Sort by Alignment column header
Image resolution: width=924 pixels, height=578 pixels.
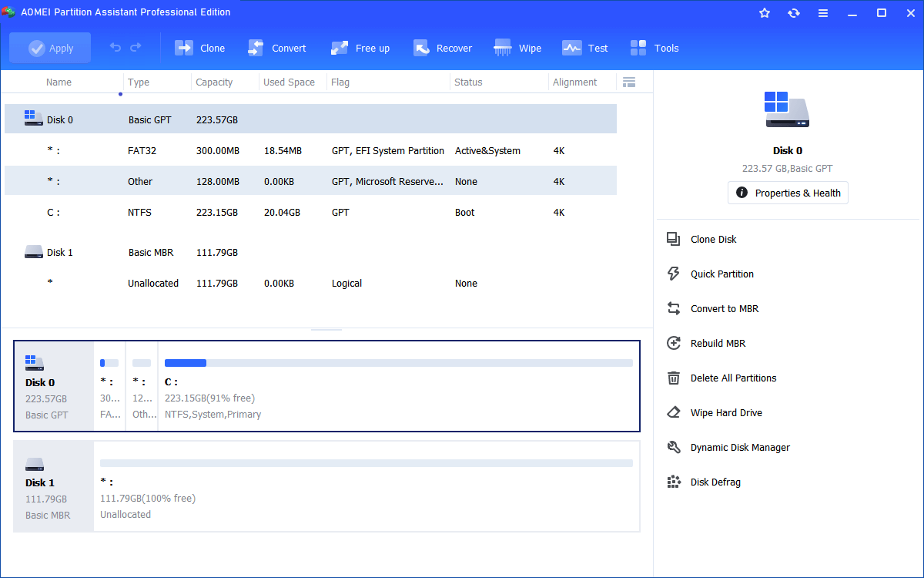tap(574, 82)
